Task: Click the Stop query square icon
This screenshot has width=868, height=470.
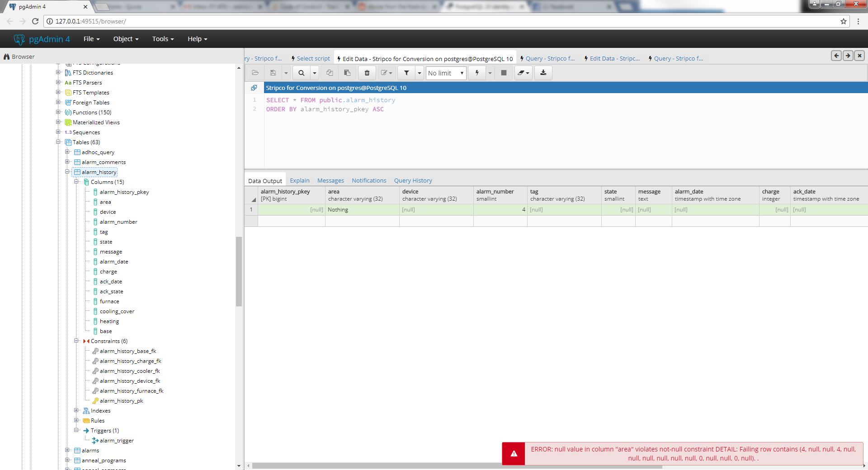Action: pyautogui.click(x=504, y=73)
